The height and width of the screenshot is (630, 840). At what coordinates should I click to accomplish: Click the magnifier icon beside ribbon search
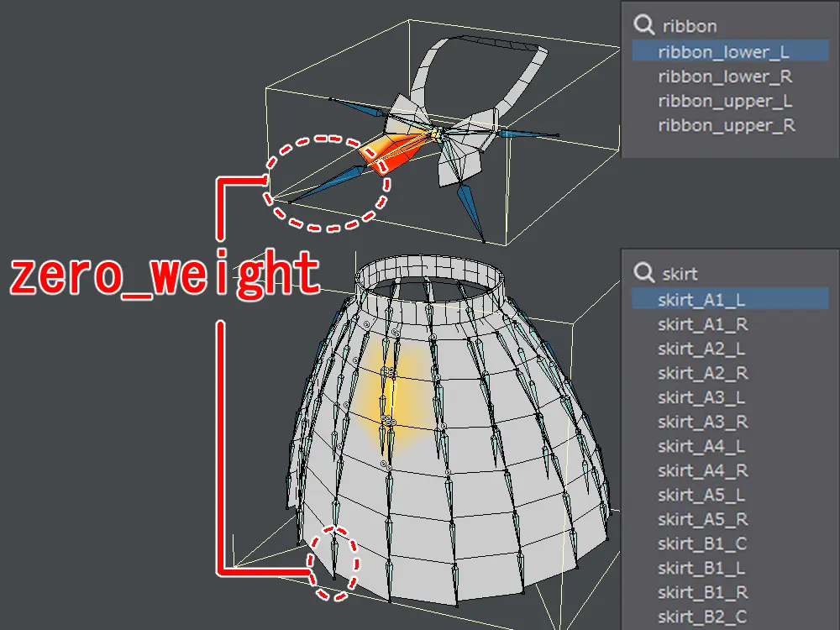click(645, 26)
